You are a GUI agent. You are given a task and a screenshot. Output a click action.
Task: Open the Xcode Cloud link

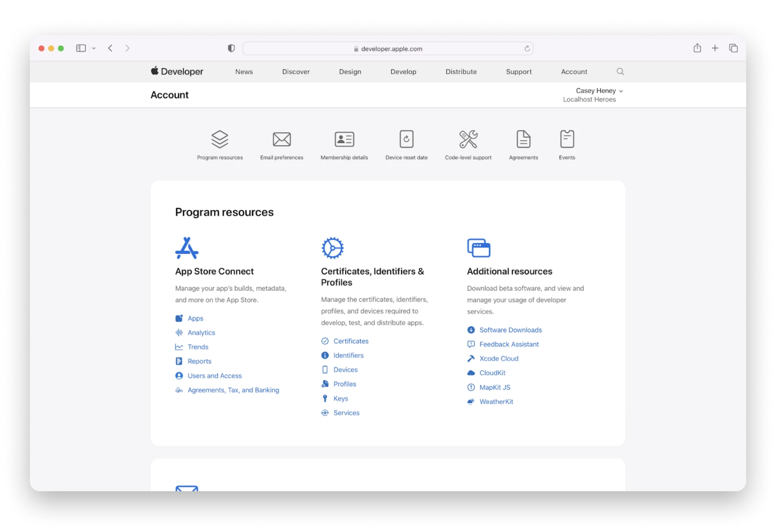click(x=499, y=358)
